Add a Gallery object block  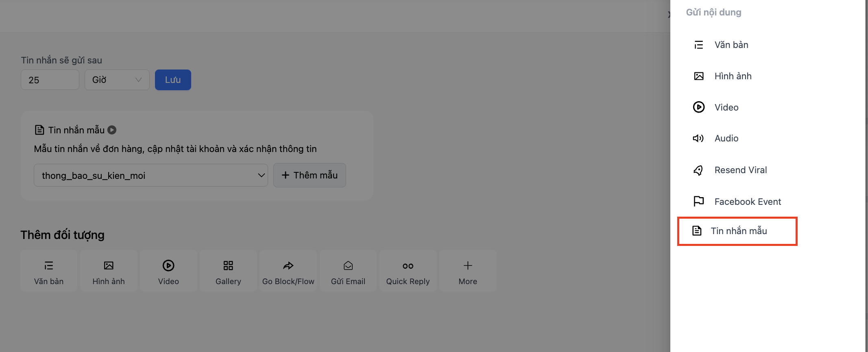228,271
